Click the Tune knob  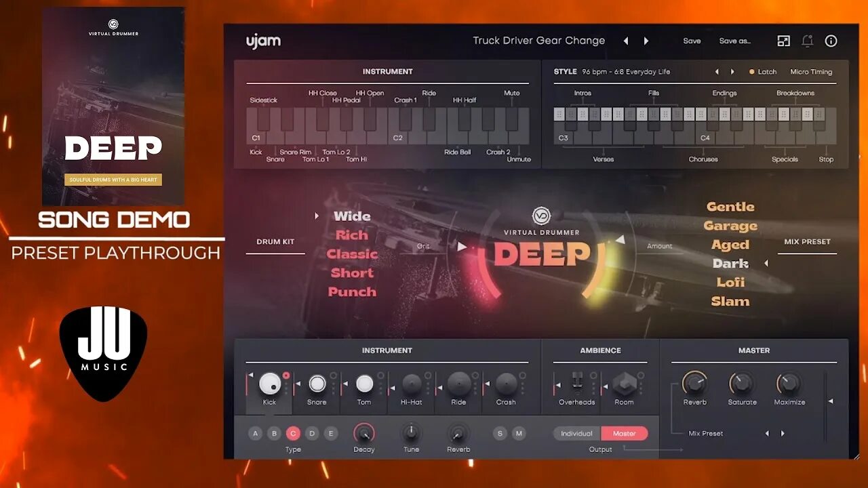coord(411,432)
